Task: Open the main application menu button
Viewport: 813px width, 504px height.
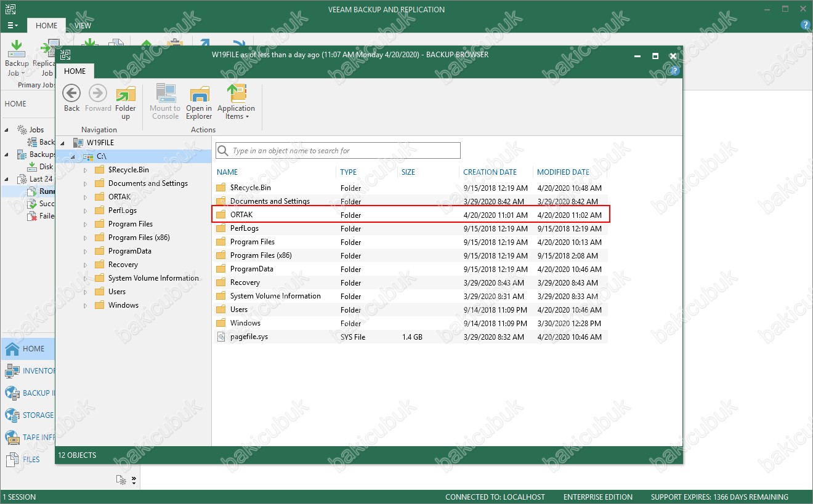Action: point(13,25)
